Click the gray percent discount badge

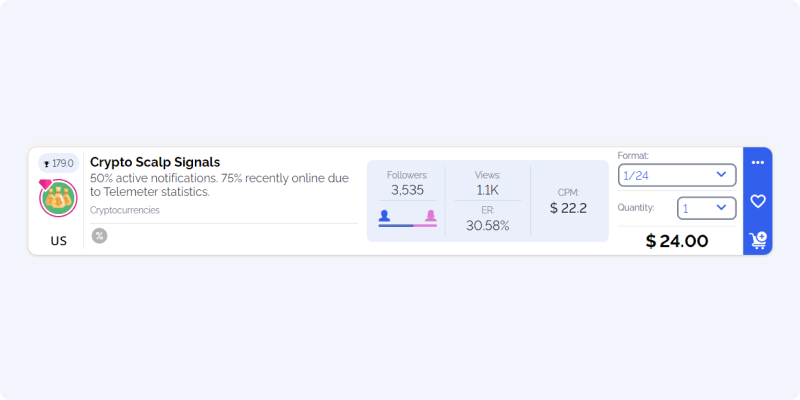(99, 236)
